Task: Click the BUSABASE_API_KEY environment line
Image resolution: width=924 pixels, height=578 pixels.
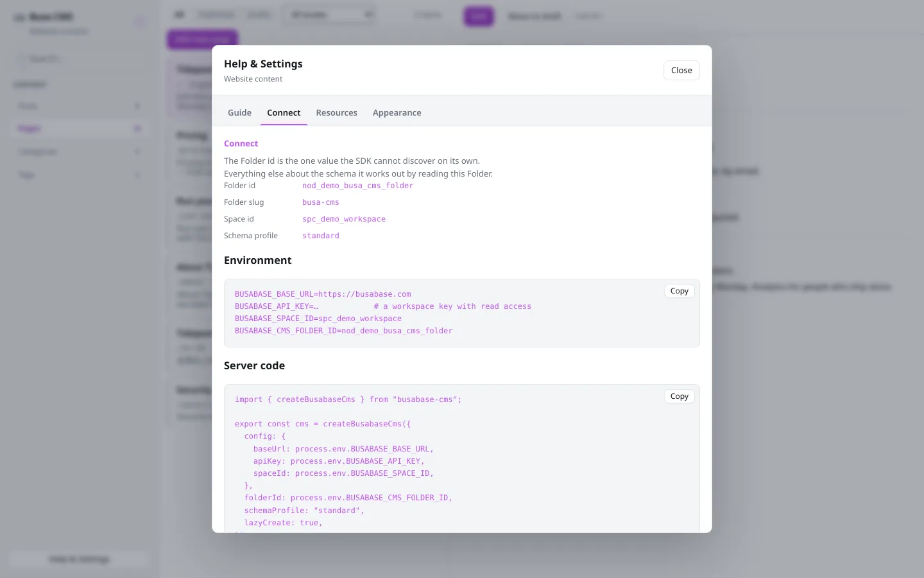Action: point(383,306)
